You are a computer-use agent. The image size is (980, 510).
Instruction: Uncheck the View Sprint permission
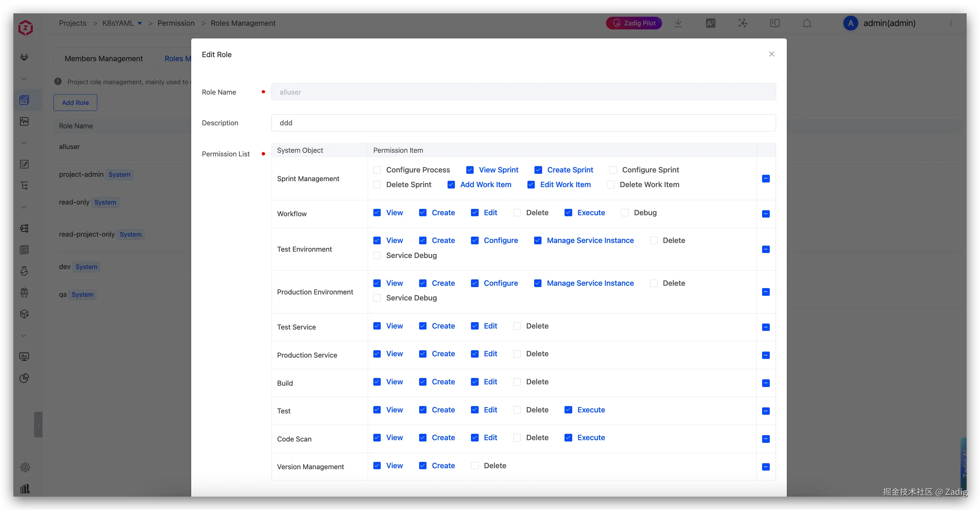pyautogui.click(x=470, y=170)
